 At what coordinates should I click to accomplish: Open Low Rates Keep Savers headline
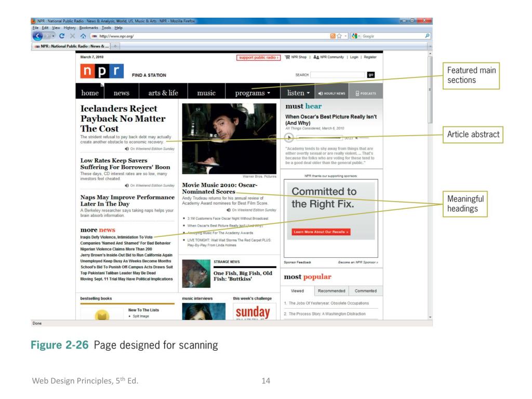click(x=125, y=164)
